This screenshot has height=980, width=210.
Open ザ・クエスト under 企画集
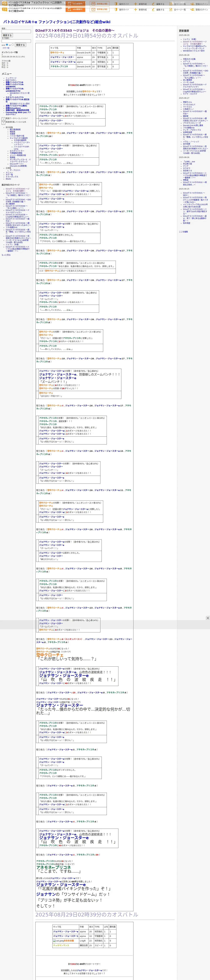pyautogui.click(x=15, y=170)
